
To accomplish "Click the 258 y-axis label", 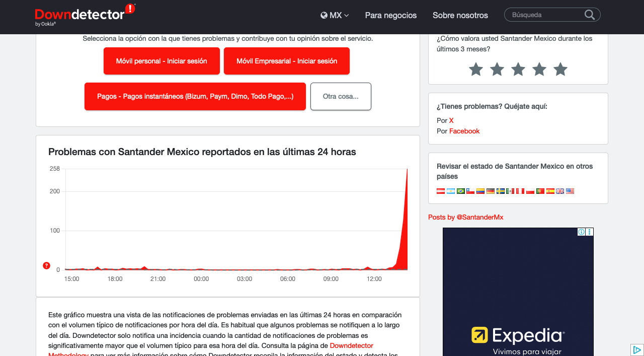I will coord(55,169).
